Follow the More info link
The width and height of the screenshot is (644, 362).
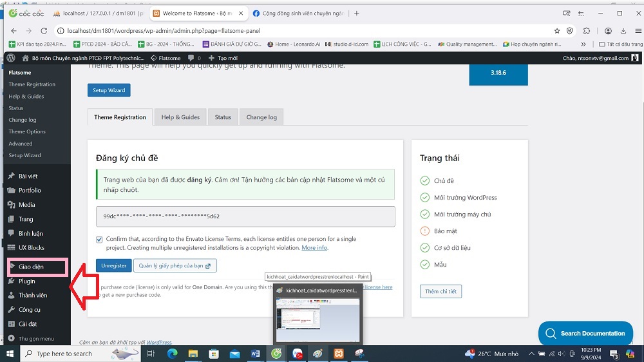point(314,248)
